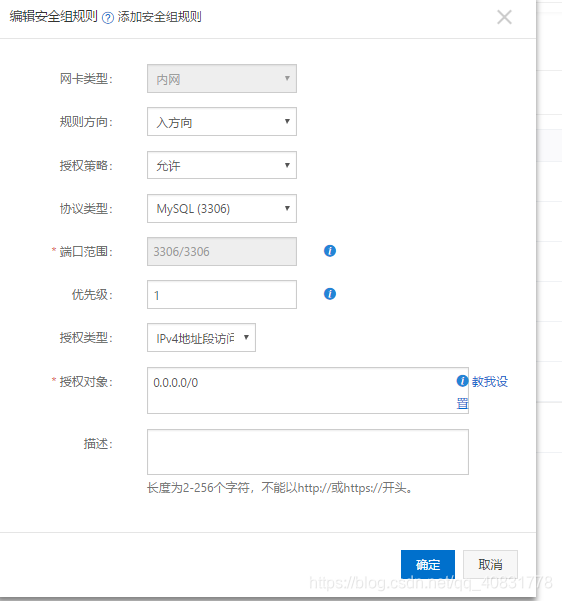Click the 描述 description text area
562x601 pixels.
[308, 452]
